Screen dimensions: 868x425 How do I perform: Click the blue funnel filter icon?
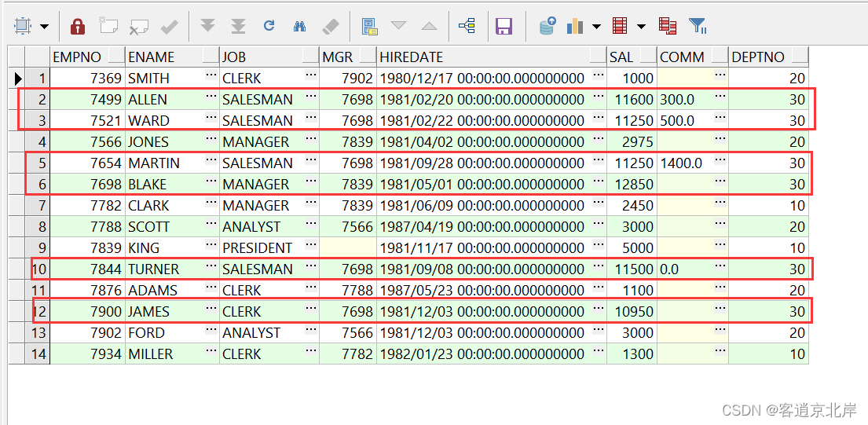click(698, 26)
